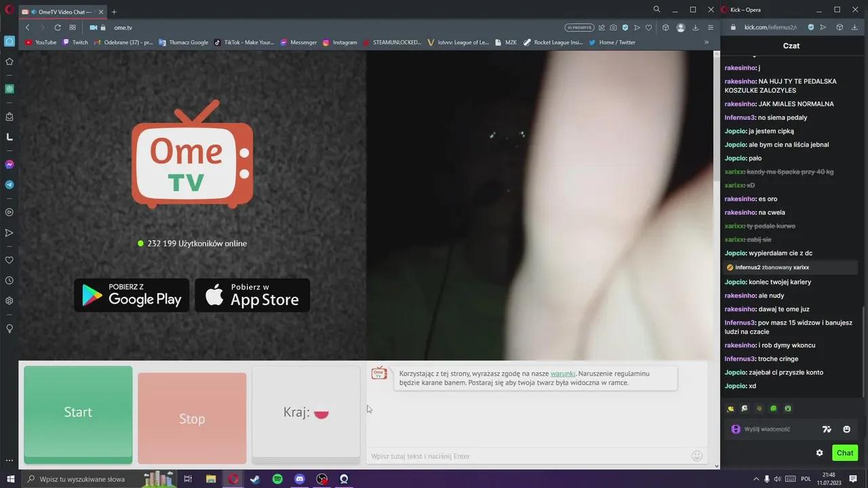Click the camera permission icon in address bar

click(x=94, y=28)
